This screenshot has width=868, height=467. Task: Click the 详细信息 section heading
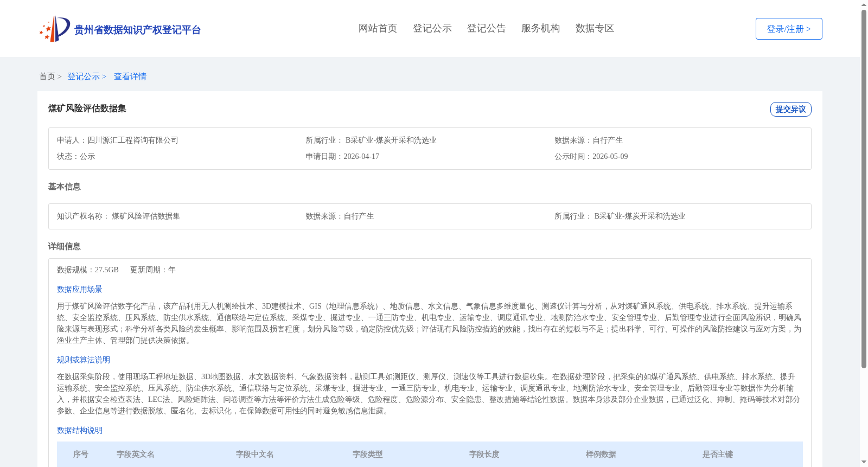point(64,246)
